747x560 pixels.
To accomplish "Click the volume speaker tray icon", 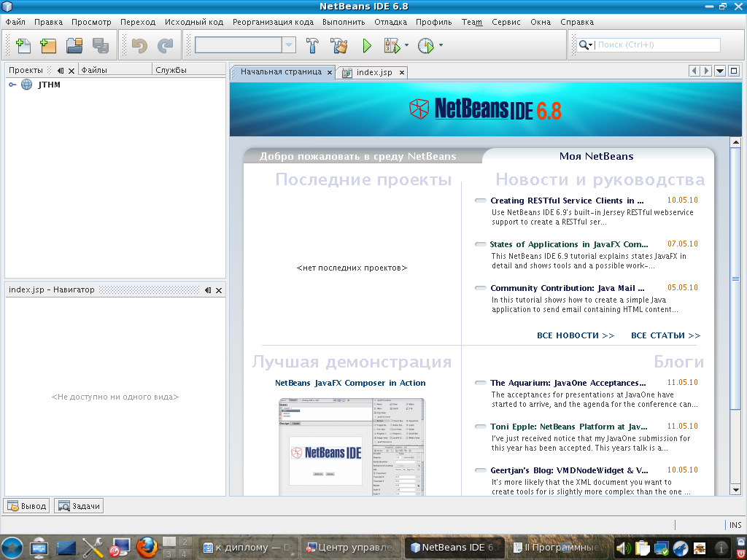I will [624, 548].
